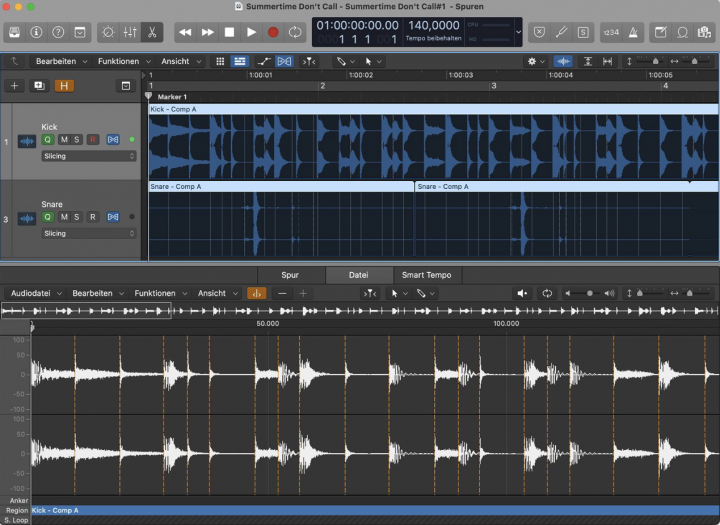This screenshot has width=720, height=525.
Task: Toggle Q button on Kick track
Action: (x=48, y=140)
